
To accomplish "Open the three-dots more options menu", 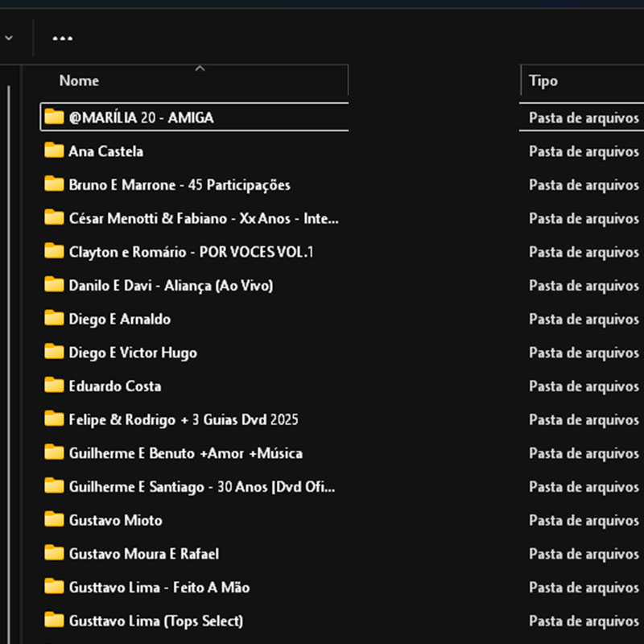I will (x=63, y=39).
